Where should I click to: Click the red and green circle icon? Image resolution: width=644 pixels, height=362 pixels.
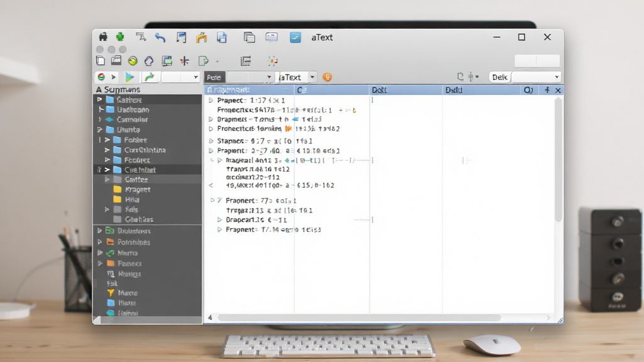click(x=101, y=77)
